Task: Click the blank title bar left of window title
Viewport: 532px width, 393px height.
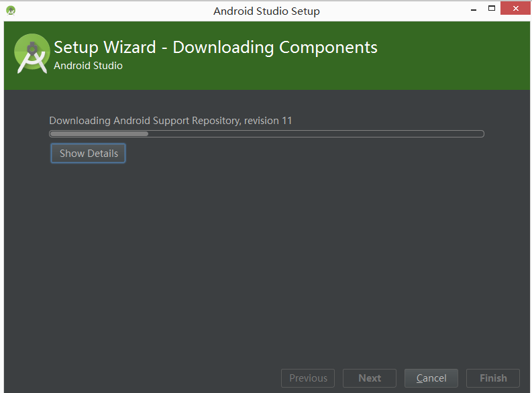Action: click(x=107, y=11)
